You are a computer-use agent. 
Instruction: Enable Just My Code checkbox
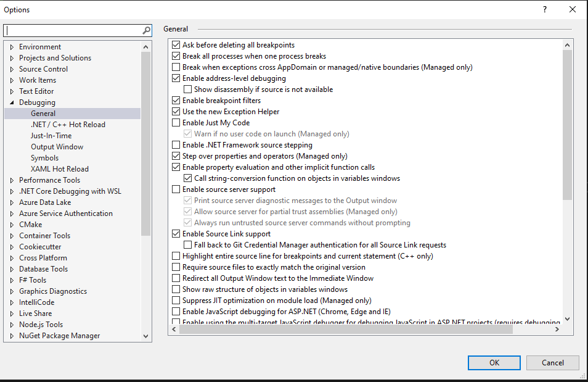pyautogui.click(x=176, y=123)
